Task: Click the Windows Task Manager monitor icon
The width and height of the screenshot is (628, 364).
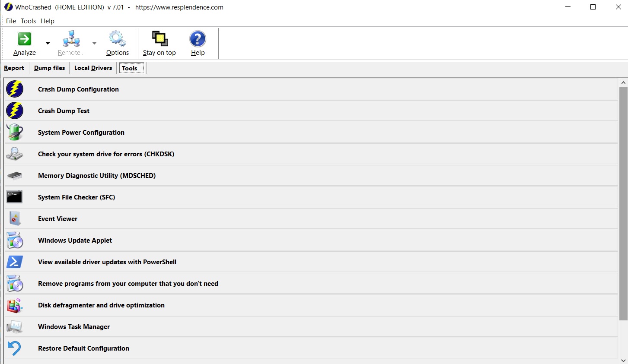Action: click(x=15, y=327)
